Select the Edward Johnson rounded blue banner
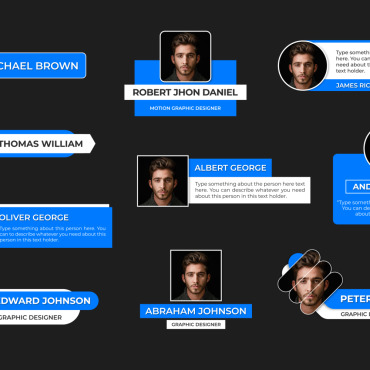Viewport: 370px width, 370px height. 49,300
